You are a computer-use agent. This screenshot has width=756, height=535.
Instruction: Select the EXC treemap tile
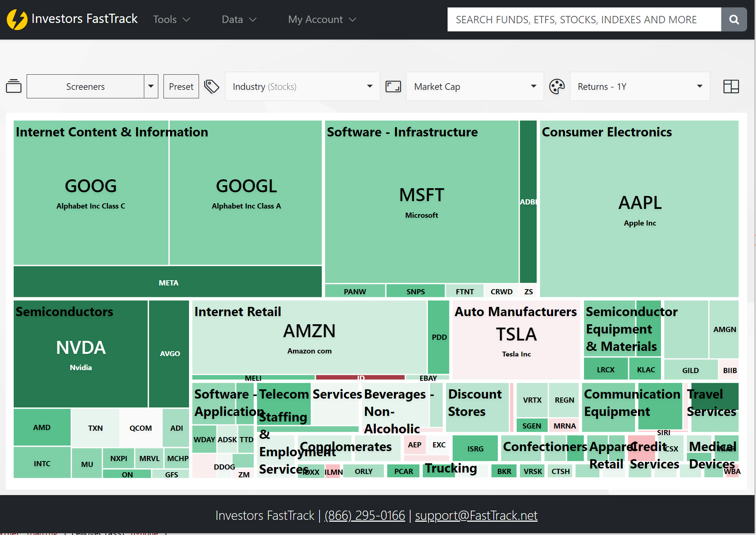point(439,444)
